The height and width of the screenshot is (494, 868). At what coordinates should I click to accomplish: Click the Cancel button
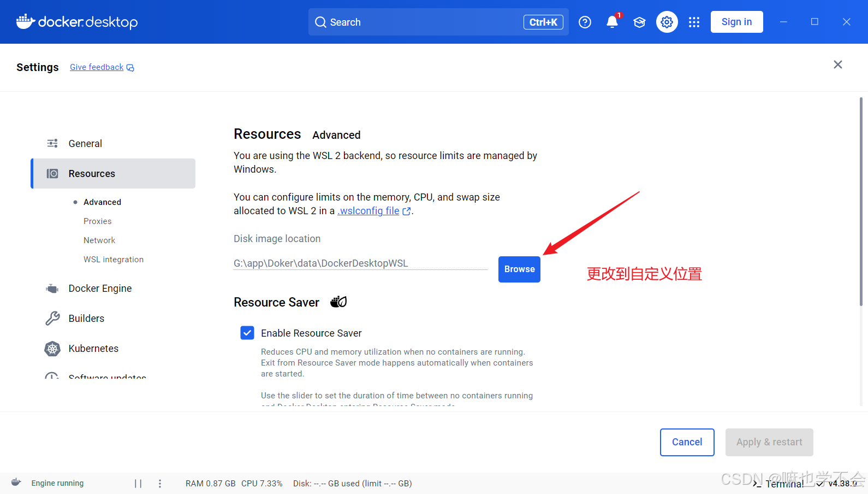(x=687, y=442)
